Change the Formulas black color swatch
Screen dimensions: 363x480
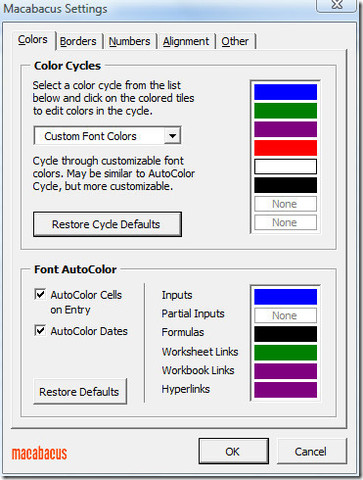point(285,334)
